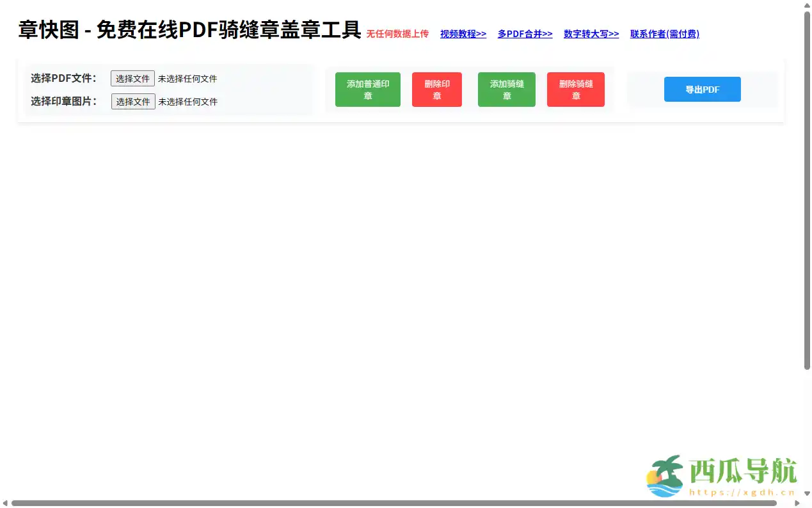Open the 视频教程 video tutorial link
This screenshot has width=812, height=508.
click(463, 34)
